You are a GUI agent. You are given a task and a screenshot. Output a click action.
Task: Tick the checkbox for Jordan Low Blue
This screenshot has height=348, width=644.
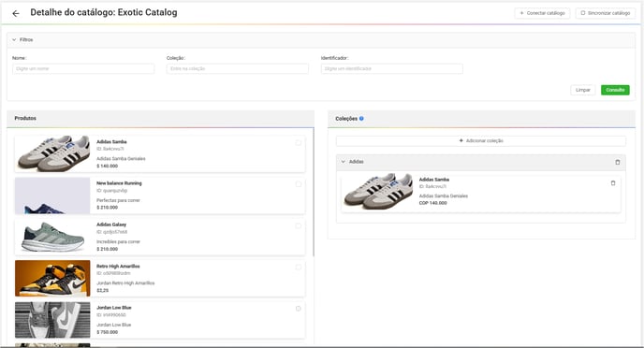tap(299, 309)
